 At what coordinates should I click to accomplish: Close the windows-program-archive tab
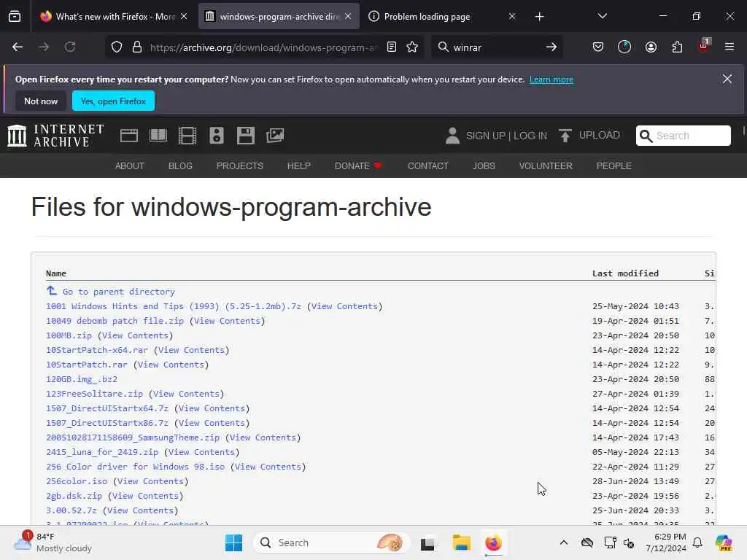(x=348, y=17)
